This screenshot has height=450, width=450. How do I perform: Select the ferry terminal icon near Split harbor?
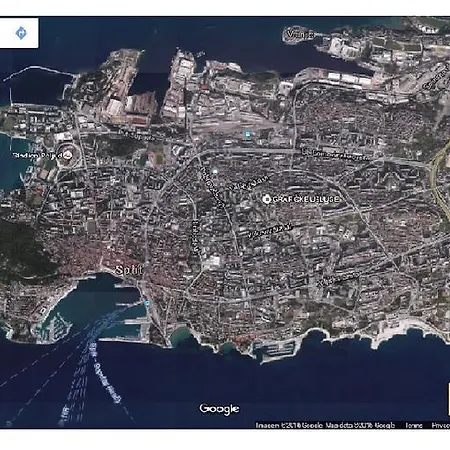147,302
